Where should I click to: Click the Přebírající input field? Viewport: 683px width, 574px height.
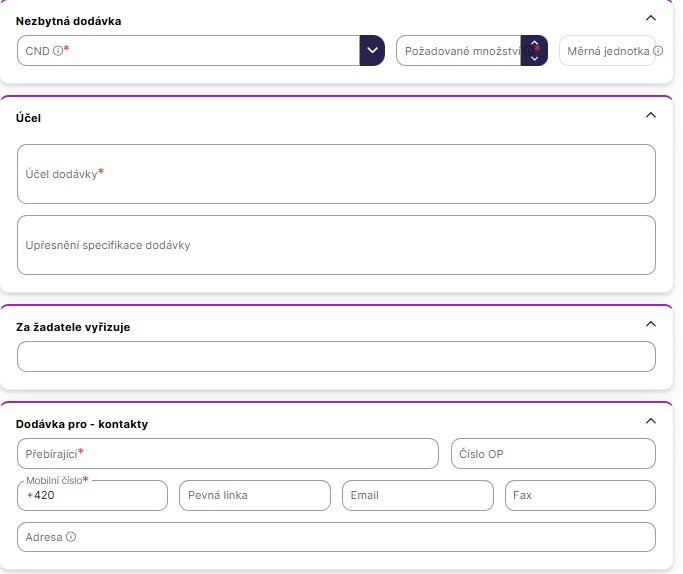pos(228,453)
